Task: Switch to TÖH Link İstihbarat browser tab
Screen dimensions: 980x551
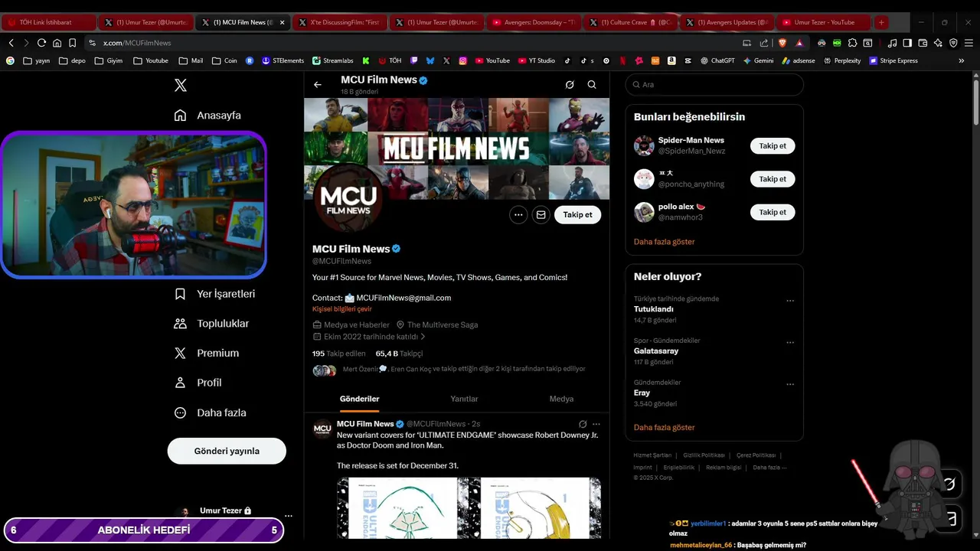Action: click(49, 22)
